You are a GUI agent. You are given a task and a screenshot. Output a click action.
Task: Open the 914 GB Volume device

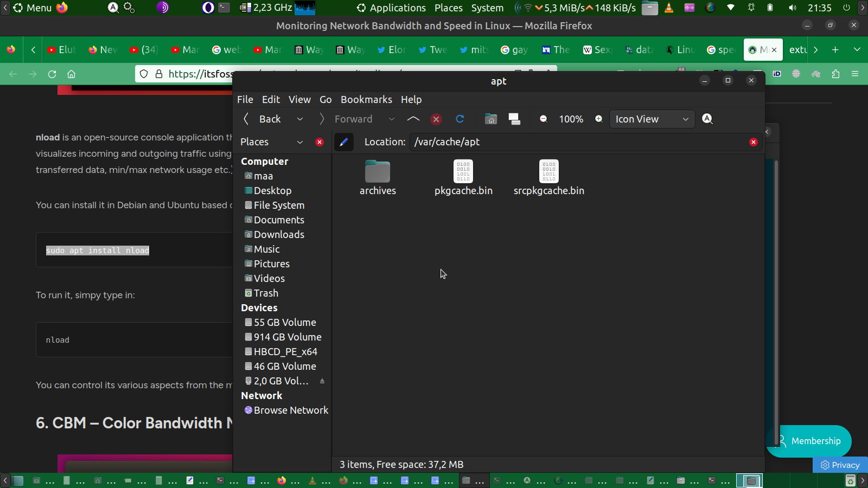tap(283, 337)
